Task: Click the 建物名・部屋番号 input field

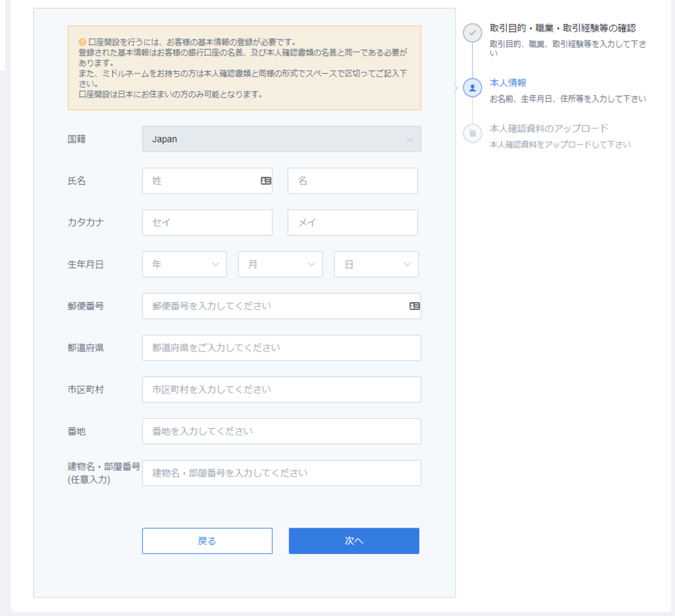Action: click(281, 473)
